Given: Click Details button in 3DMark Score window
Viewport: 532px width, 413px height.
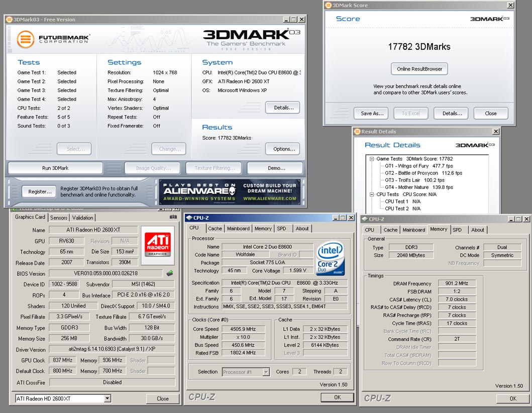Looking at the screenshot, I should pos(451,114).
